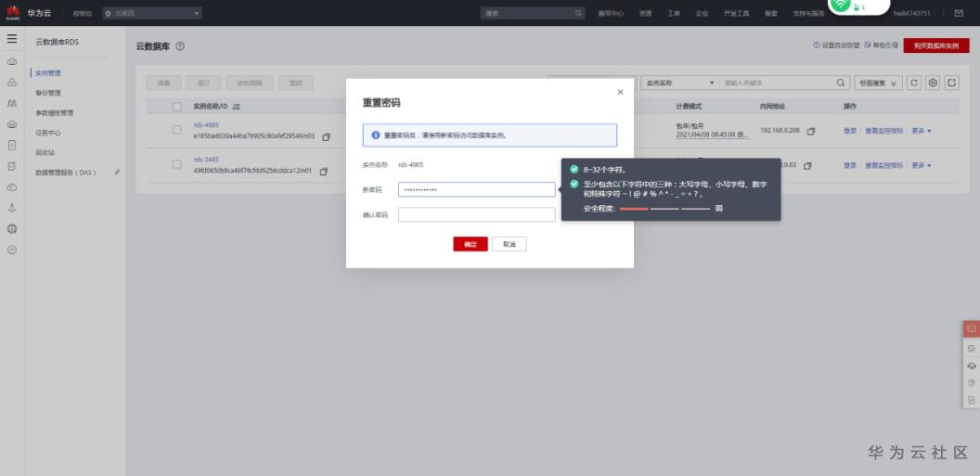This screenshot has height=476, width=980.
Task: Click the three-circles cluster icon in left rail
Action: point(12,83)
